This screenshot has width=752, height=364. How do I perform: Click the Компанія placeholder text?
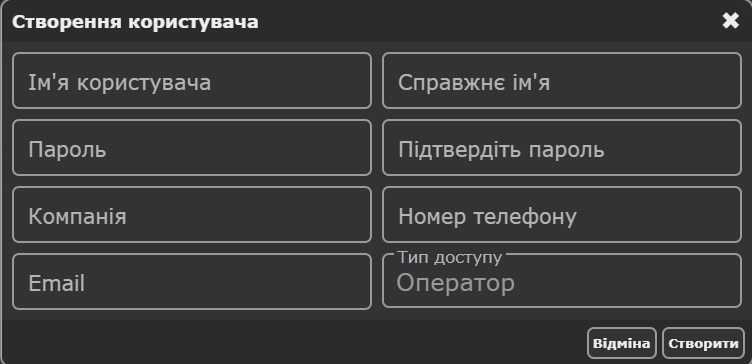pos(77,216)
